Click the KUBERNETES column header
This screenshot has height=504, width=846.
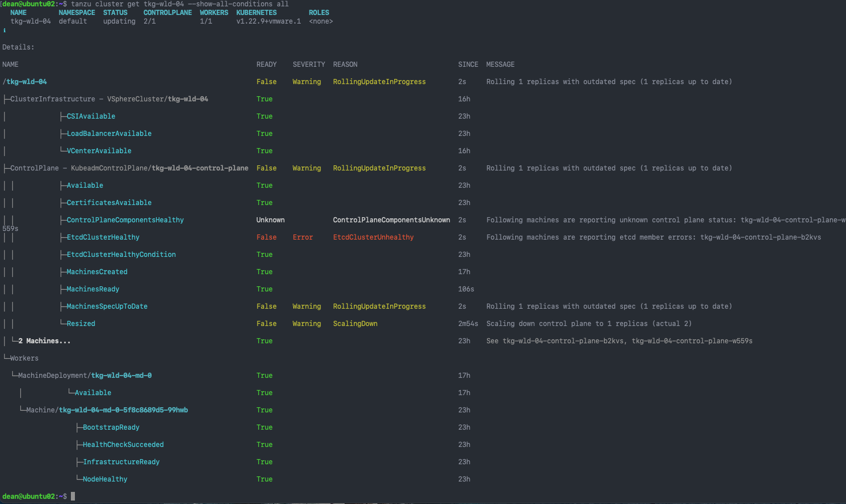(256, 13)
